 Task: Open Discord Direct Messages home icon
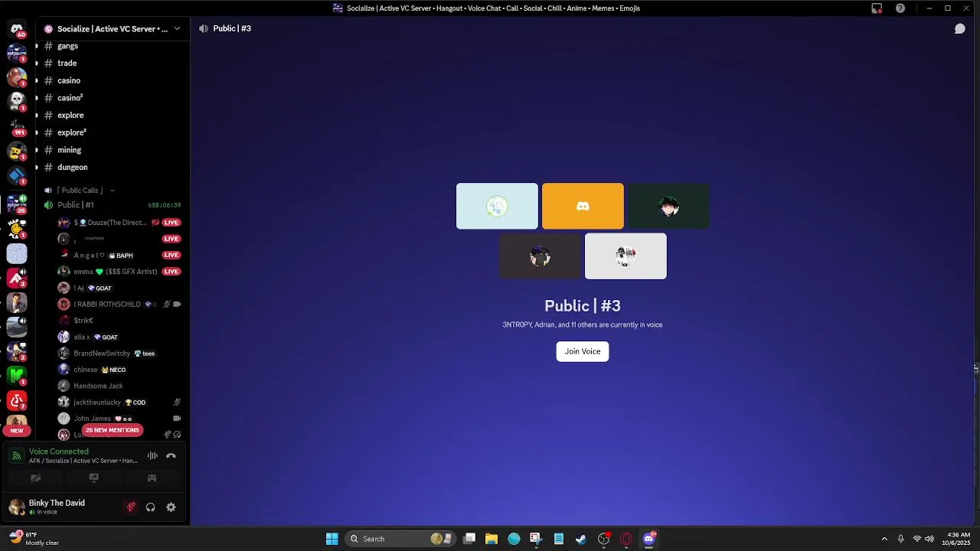point(17,30)
